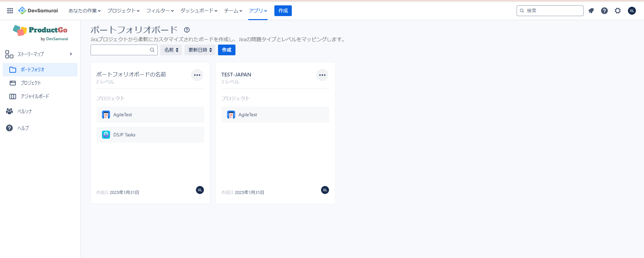Select アジャイルボード in the sidebar

coord(35,96)
